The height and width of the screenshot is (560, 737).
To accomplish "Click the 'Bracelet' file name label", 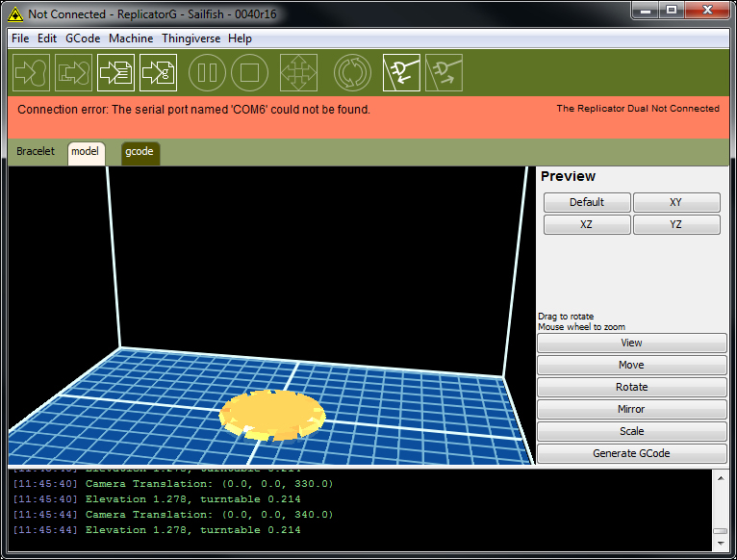I will [36, 151].
